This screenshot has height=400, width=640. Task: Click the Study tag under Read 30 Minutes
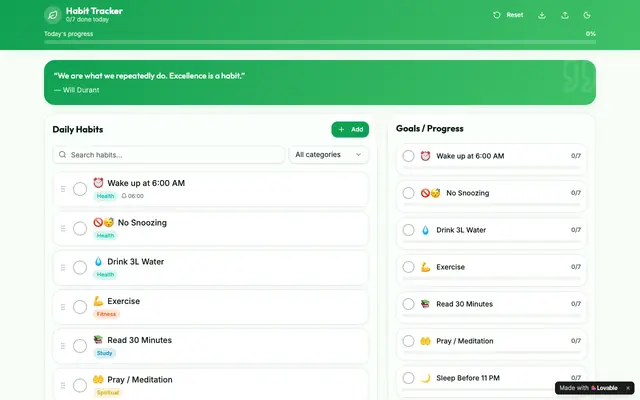(104, 353)
